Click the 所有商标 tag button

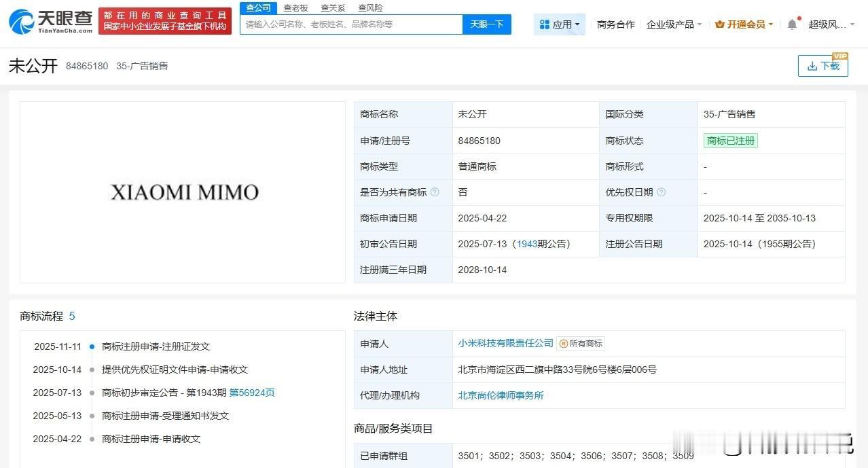tap(581, 344)
